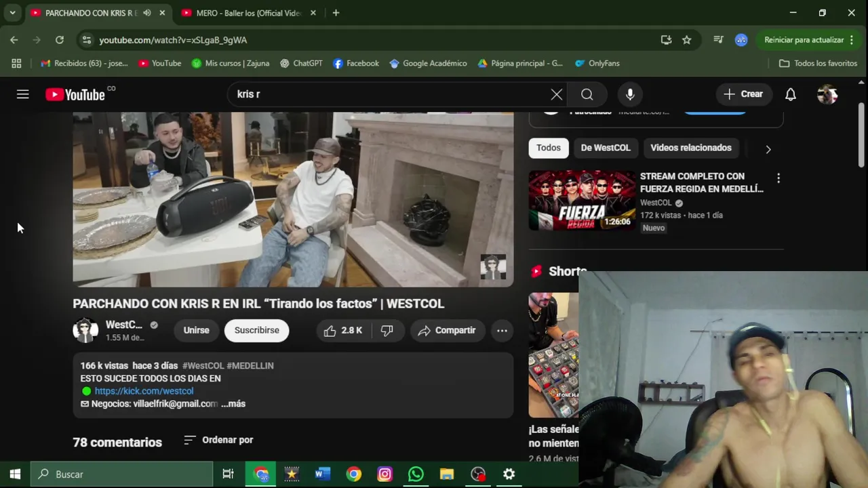Click the Compartir share button
This screenshot has height=488, width=868.
click(447, 330)
